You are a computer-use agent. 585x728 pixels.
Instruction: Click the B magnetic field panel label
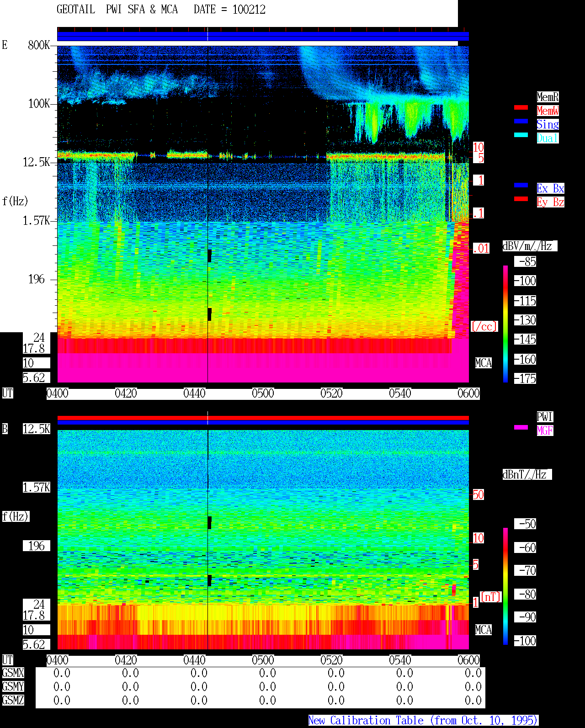click(5, 429)
